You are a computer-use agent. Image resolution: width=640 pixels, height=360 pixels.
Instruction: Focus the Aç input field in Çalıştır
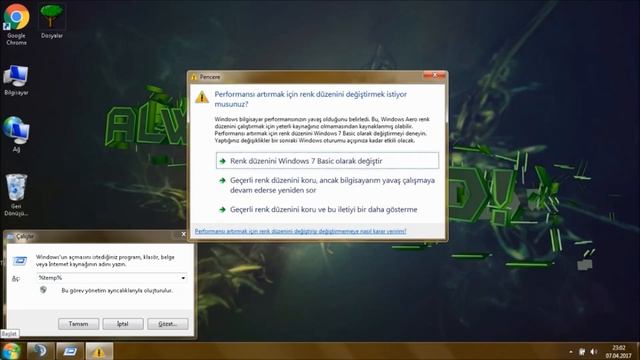coord(108,278)
